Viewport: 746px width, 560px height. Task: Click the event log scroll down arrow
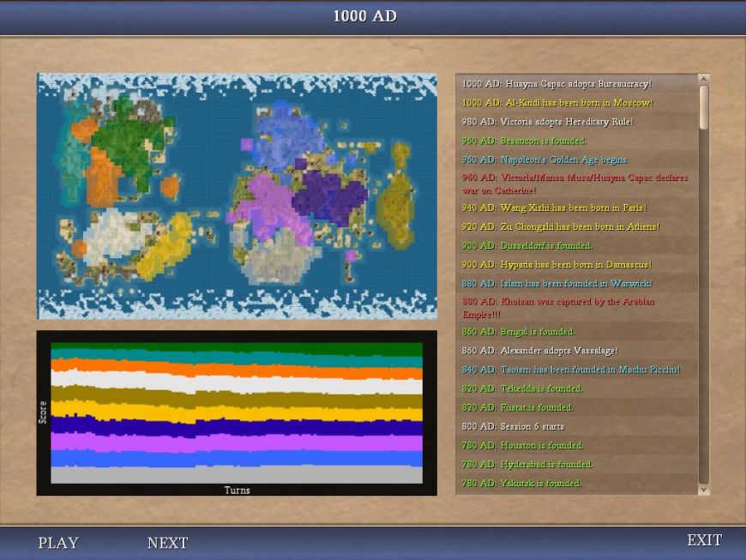click(x=704, y=490)
